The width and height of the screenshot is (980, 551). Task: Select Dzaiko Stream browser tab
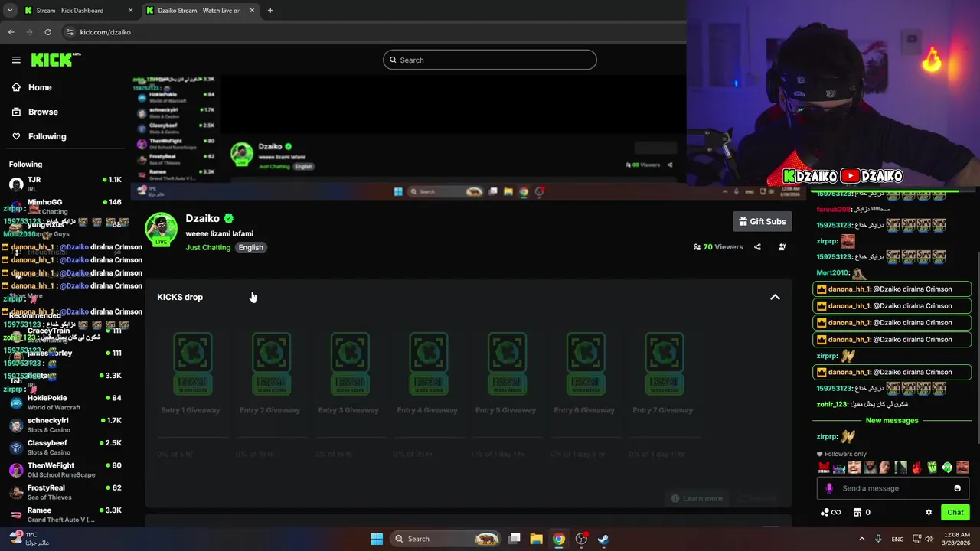click(x=199, y=11)
